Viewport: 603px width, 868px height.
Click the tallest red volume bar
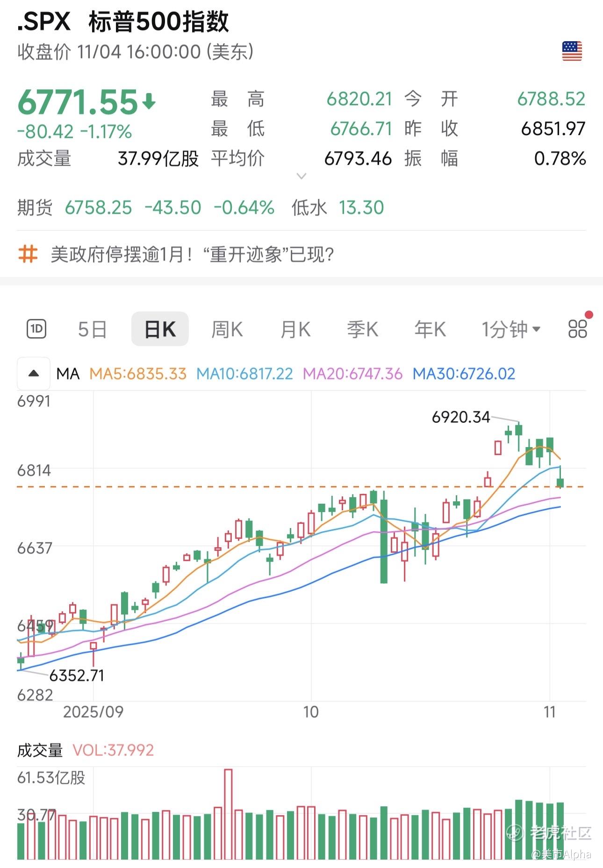click(x=228, y=814)
